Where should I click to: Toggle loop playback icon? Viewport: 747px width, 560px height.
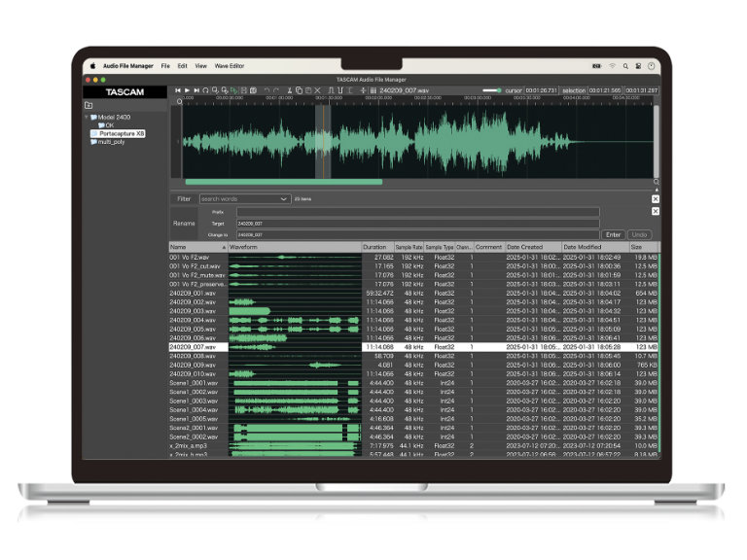[206, 90]
